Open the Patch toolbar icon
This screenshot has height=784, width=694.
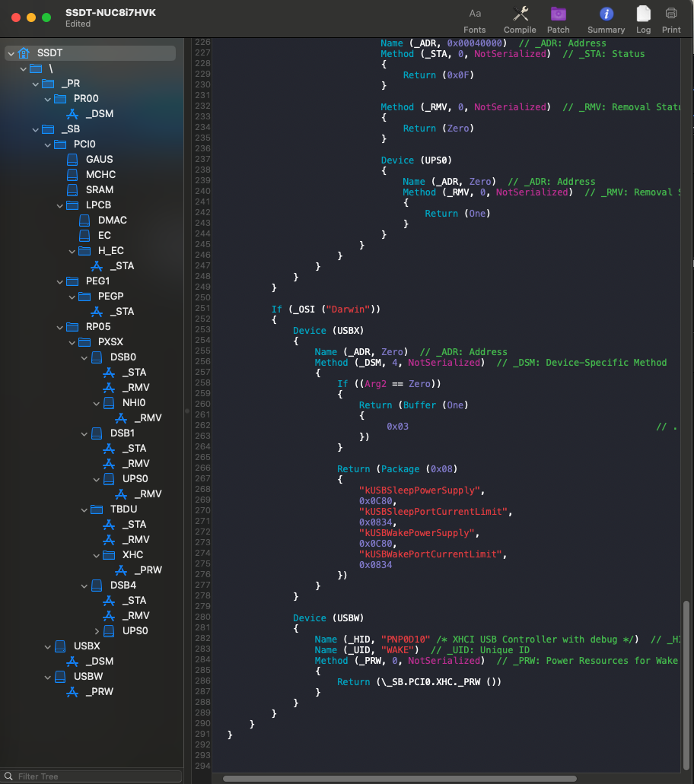click(558, 14)
